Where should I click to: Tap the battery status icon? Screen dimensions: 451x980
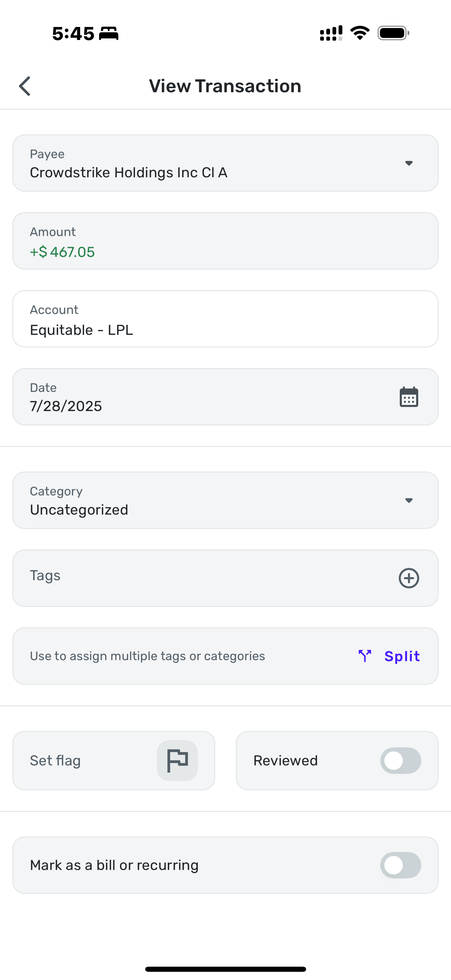pyautogui.click(x=393, y=33)
